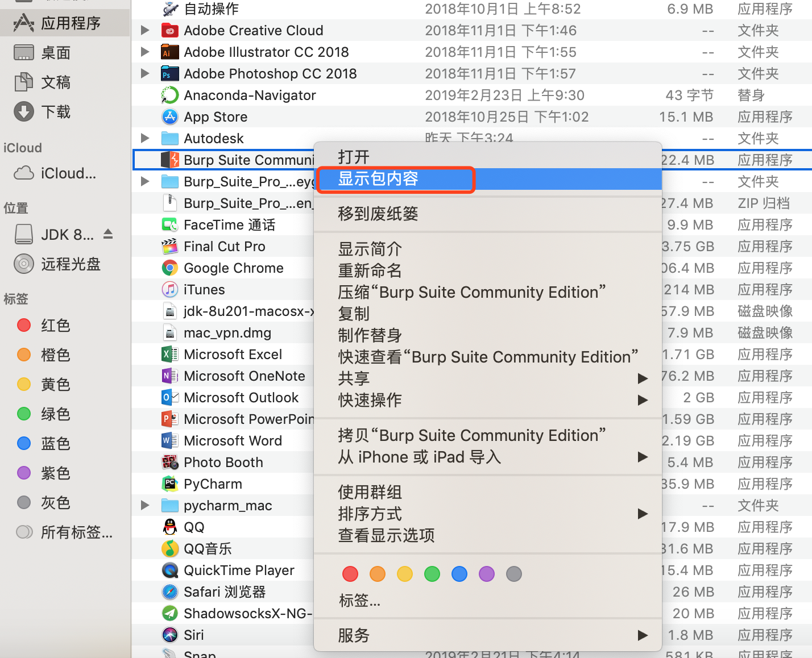Click the ShadowsocksX-NG icon
Screen dimensions: 812x658
point(169,613)
